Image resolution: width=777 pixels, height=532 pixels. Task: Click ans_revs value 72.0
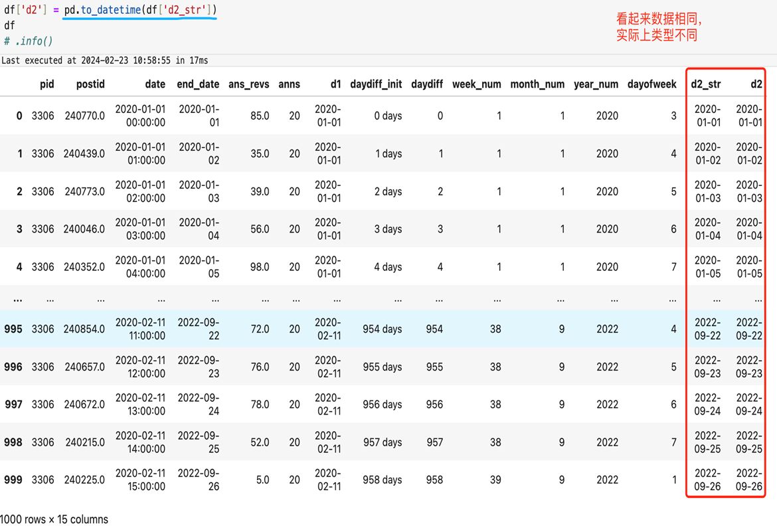pos(260,329)
